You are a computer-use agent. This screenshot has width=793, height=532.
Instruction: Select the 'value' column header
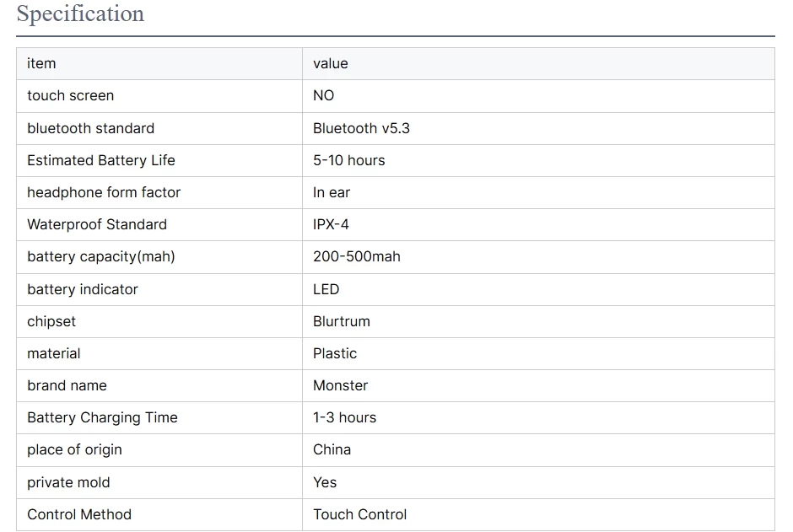330,64
